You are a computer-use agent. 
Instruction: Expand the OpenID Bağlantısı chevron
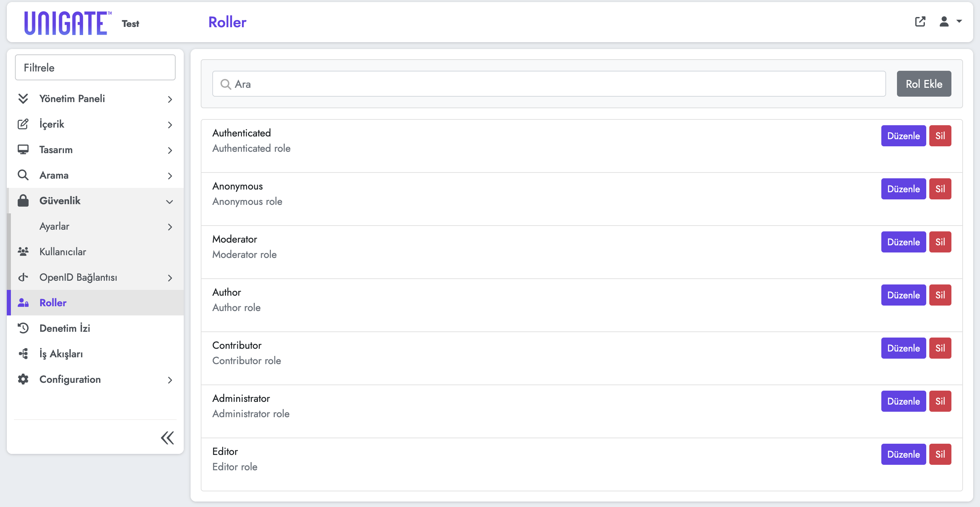[170, 278]
